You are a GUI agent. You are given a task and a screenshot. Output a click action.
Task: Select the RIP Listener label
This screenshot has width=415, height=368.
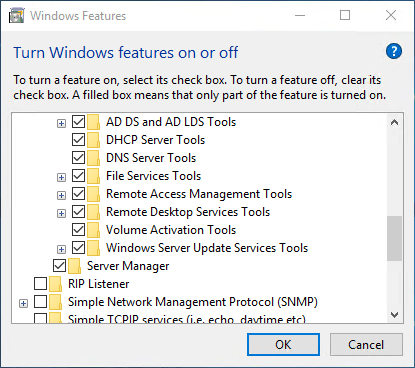point(98,284)
